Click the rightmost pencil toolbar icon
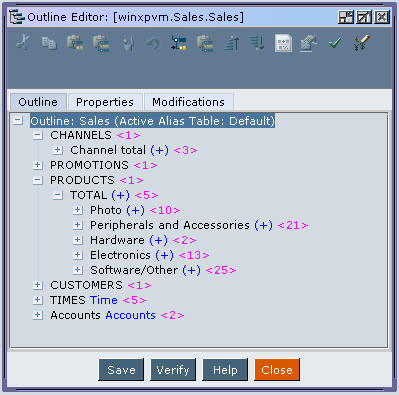Image resolution: width=399 pixels, height=395 pixels. pos(361,43)
